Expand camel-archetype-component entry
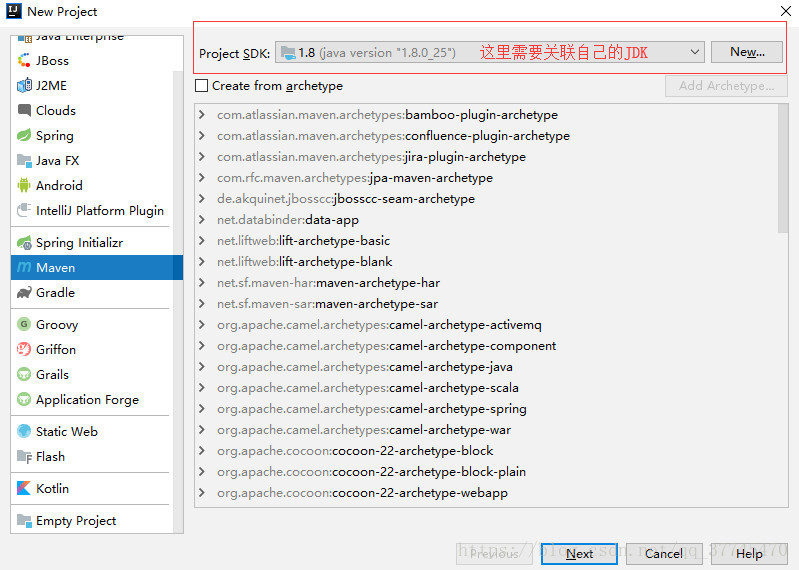 pyautogui.click(x=202, y=345)
